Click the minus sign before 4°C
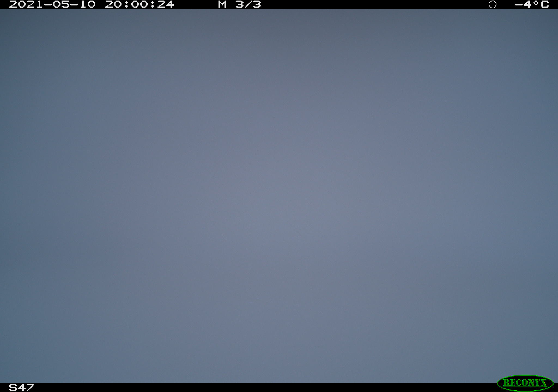558x392 pixels. tap(519, 5)
